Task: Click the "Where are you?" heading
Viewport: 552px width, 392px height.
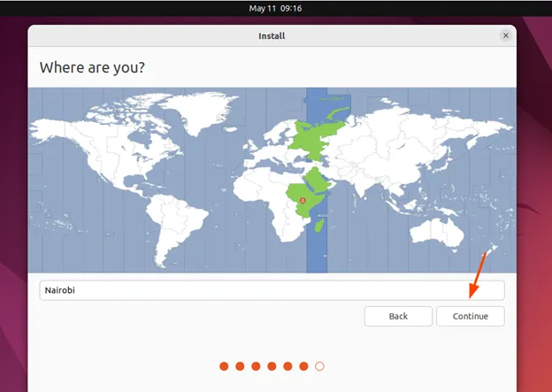Action: tap(92, 67)
